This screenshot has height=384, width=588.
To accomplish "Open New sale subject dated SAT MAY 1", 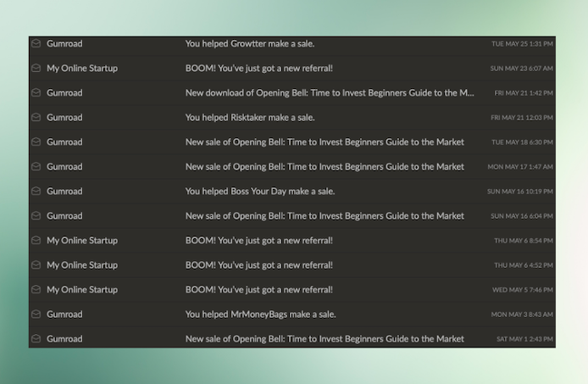I will [x=325, y=339].
